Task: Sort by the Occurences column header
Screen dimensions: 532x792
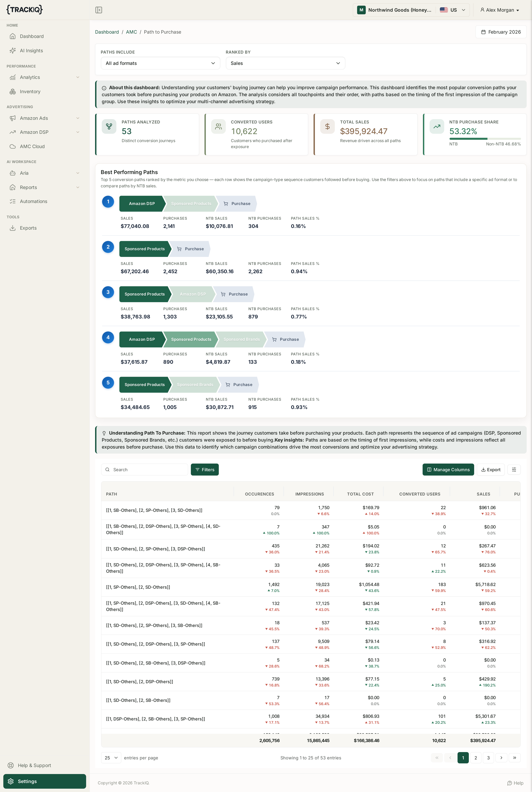Action: pos(259,494)
